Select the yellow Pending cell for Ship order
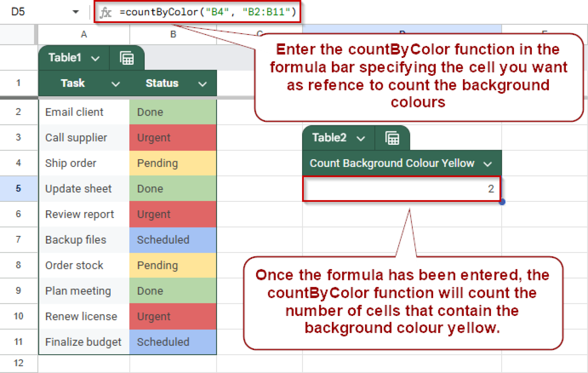The image size is (588, 373). tap(173, 163)
